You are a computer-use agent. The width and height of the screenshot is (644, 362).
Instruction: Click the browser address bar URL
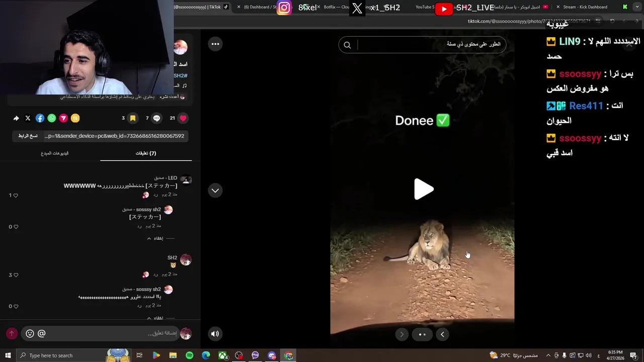pos(528,21)
